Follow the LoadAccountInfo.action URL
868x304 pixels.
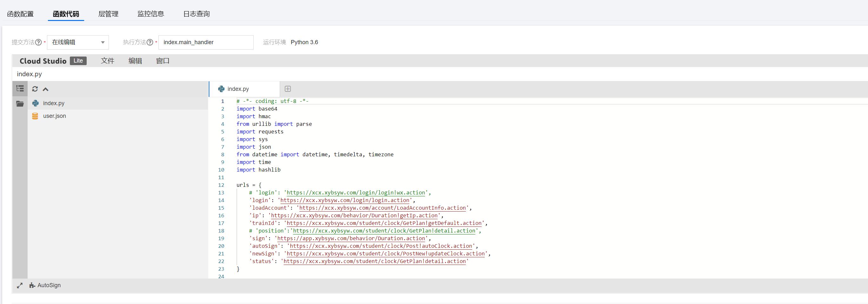pos(383,208)
